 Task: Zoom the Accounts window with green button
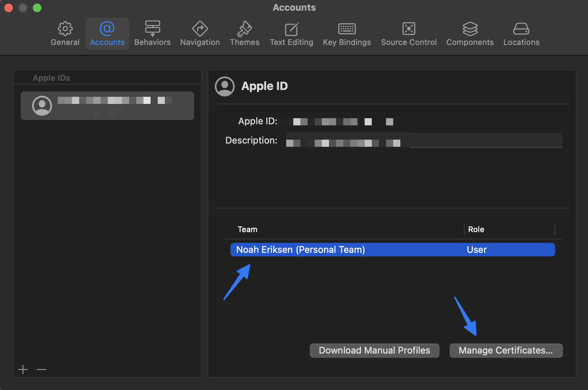point(37,7)
